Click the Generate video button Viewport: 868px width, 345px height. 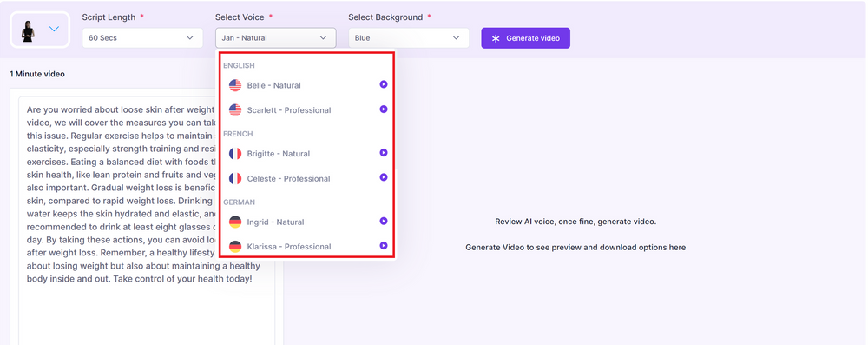pos(525,38)
